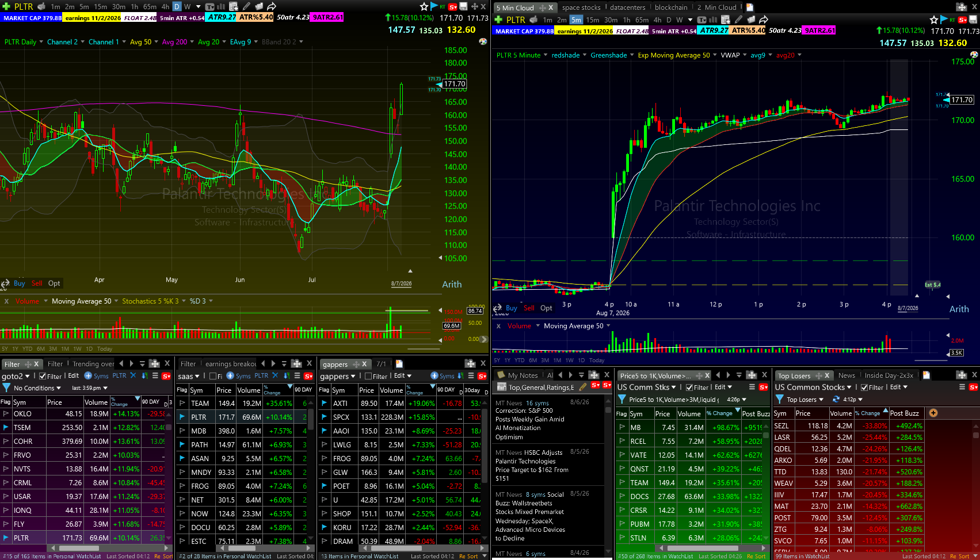Click the blue Syms plus icon in goto2 watchlist

click(88, 375)
